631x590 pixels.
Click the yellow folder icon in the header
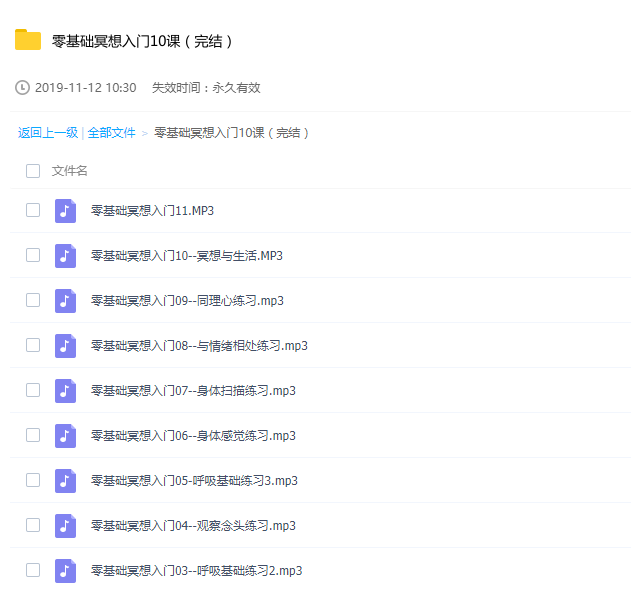click(x=28, y=40)
